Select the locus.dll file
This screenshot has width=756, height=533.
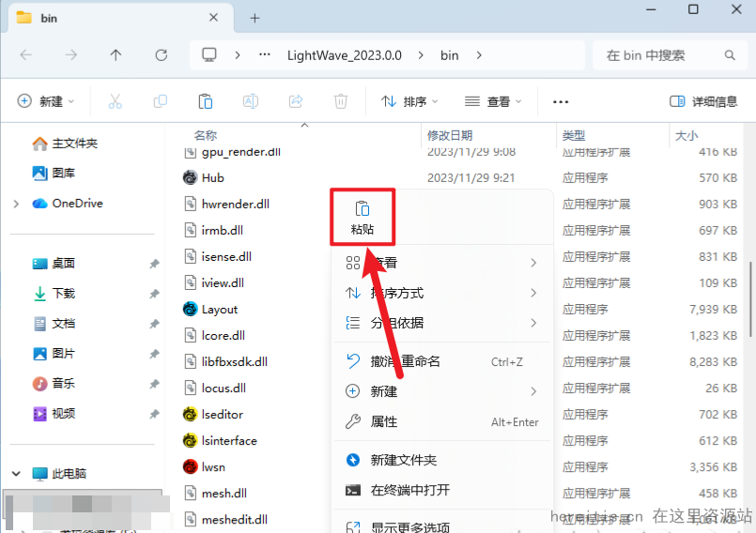click(x=224, y=388)
